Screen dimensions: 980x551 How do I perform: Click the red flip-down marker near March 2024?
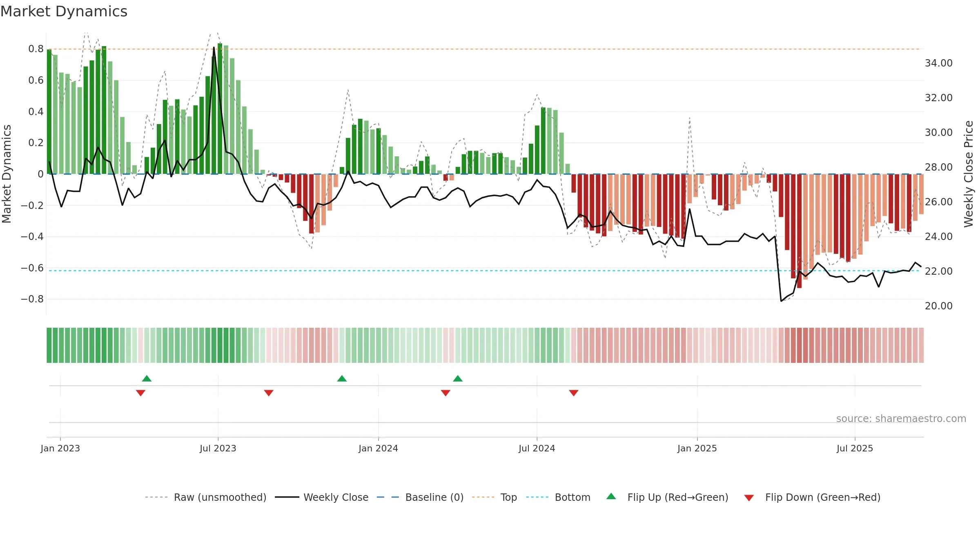click(445, 393)
